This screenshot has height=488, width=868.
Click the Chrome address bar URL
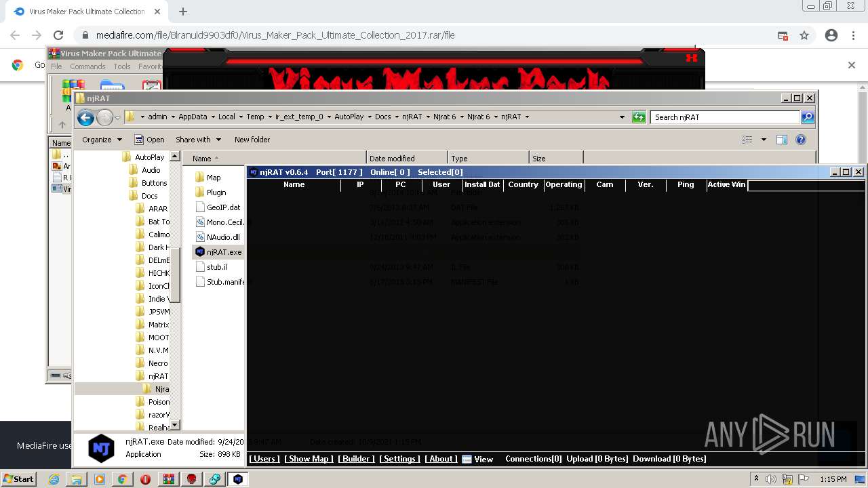[x=275, y=35]
